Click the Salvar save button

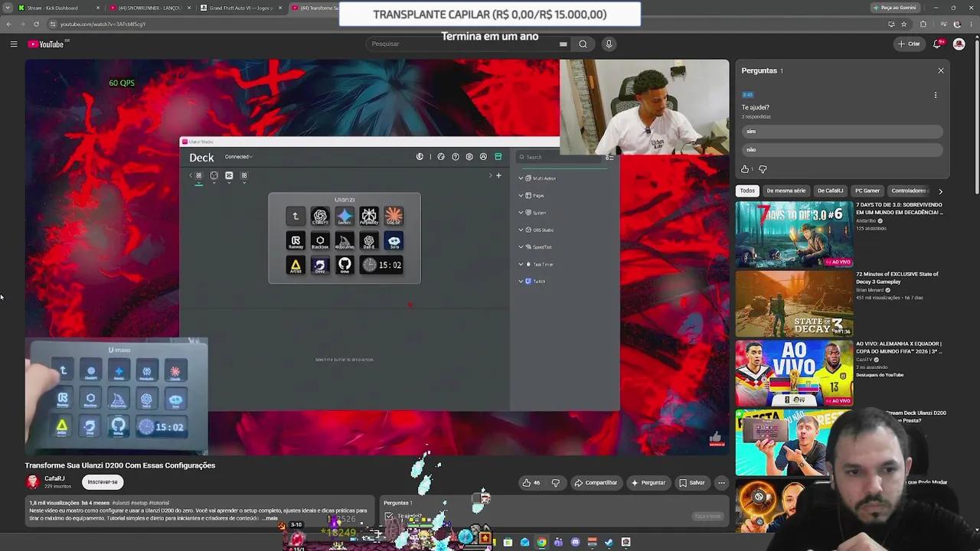pyautogui.click(x=691, y=483)
